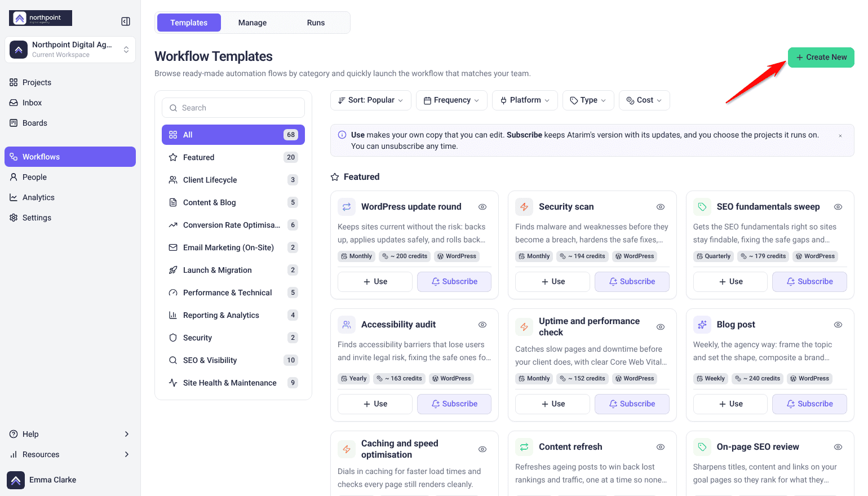
Task: Expand Help menu
Action: click(x=70, y=434)
